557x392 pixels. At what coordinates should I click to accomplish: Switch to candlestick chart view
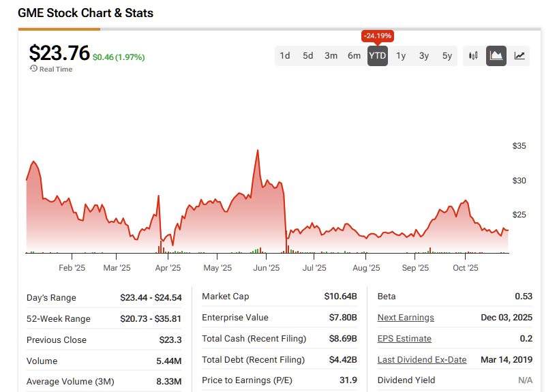(x=473, y=56)
